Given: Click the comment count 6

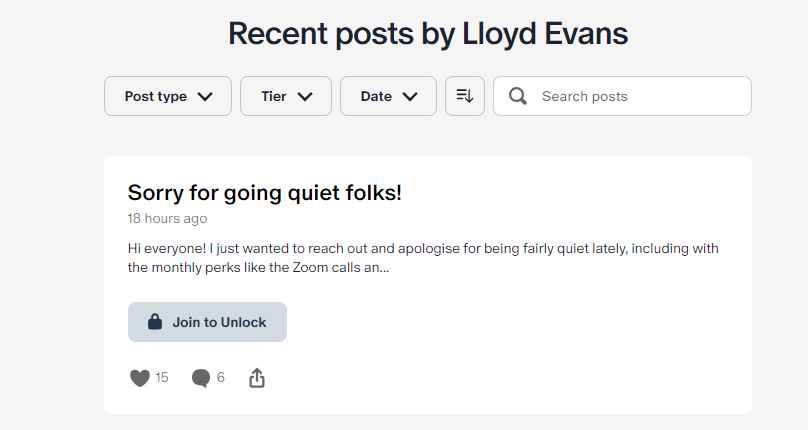Looking at the screenshot, I should click(221, 377).
